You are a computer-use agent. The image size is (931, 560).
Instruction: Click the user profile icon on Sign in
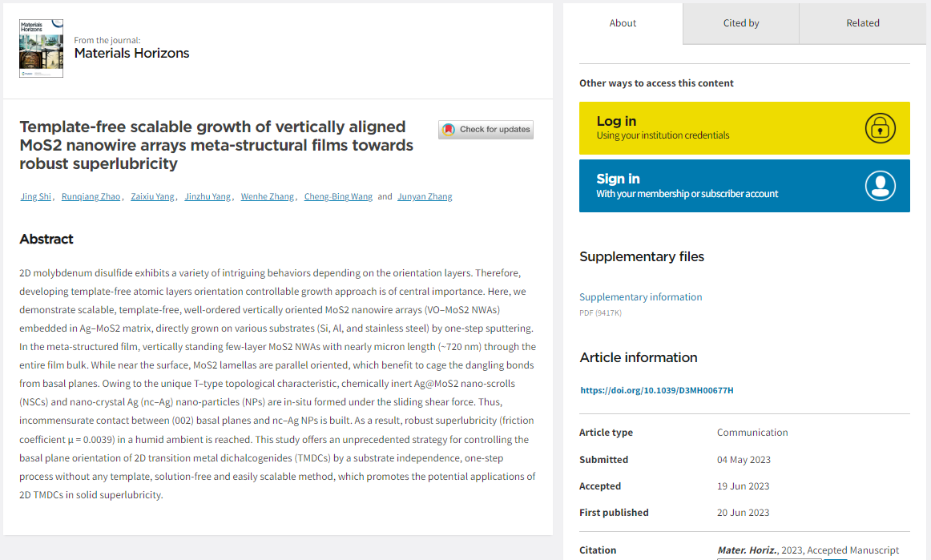click(x=880, y=186)
